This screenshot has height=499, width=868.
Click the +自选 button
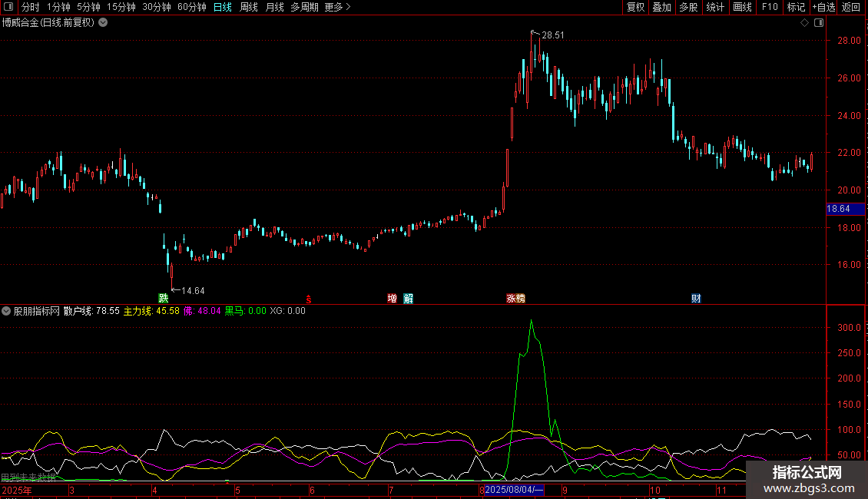tap(823, 7)
